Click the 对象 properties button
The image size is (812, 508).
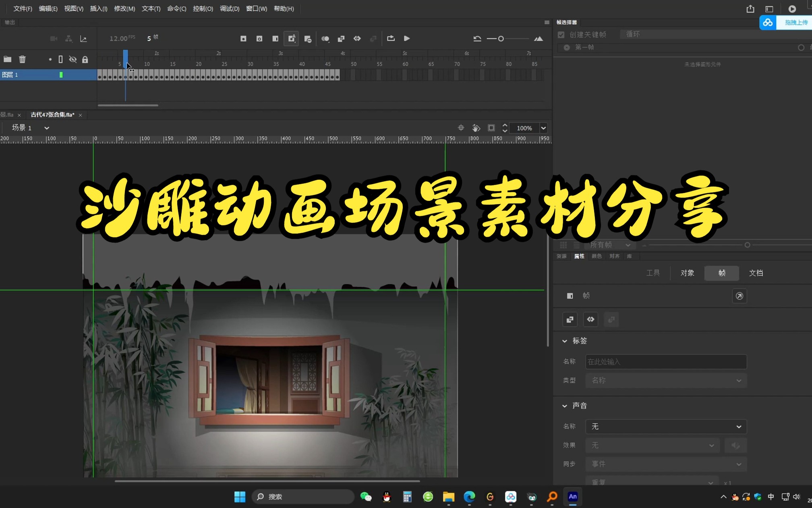tap(687, 273)
